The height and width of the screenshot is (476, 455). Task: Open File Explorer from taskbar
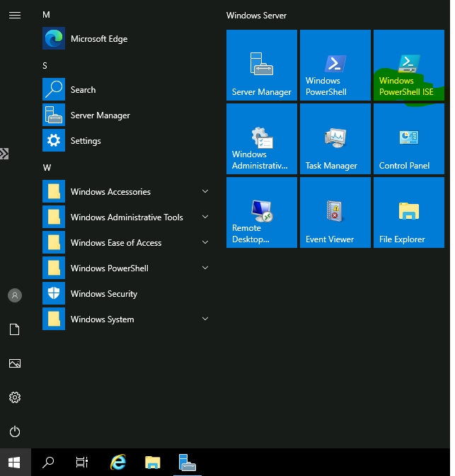(153, 463)
